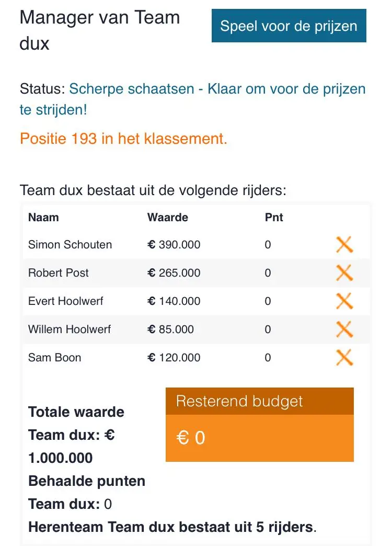Select the Robert Post rider name
Viewport: 392px width, 546px height.
pyautogui.click(x=59, y=272)
